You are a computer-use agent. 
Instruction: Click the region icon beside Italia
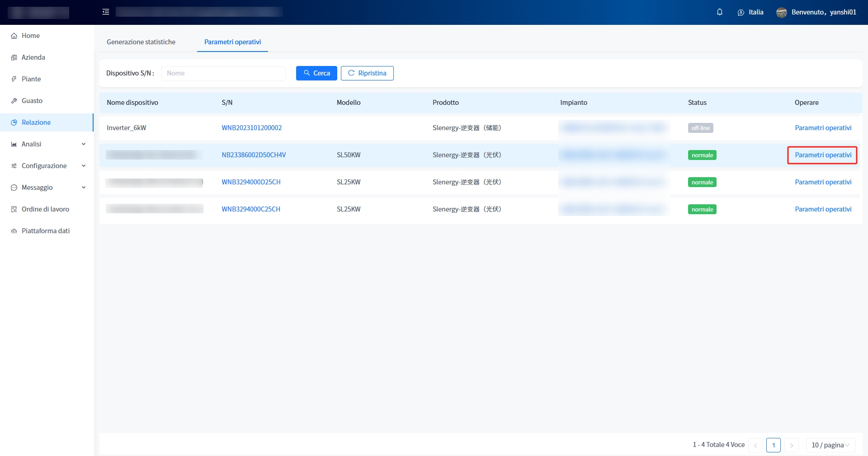tap(741, 13)
